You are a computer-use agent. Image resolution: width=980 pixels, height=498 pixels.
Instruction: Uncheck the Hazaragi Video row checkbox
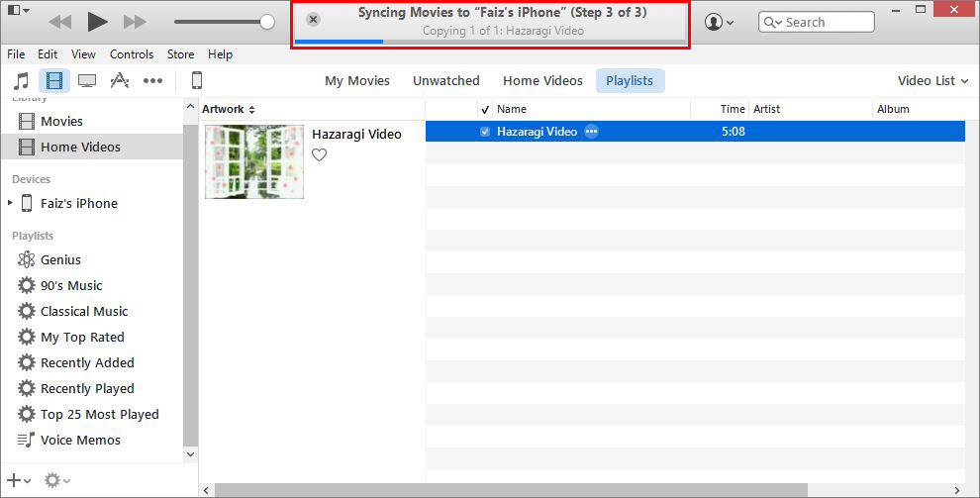485,132
